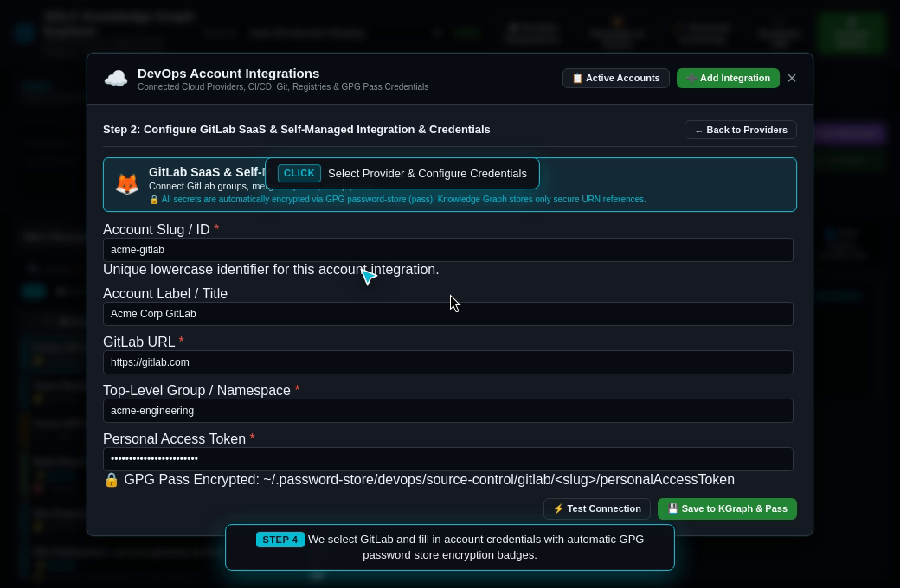The image size is (900, 588).
Task: Edit the Account Label / Title field
Action: click(447, 314)
